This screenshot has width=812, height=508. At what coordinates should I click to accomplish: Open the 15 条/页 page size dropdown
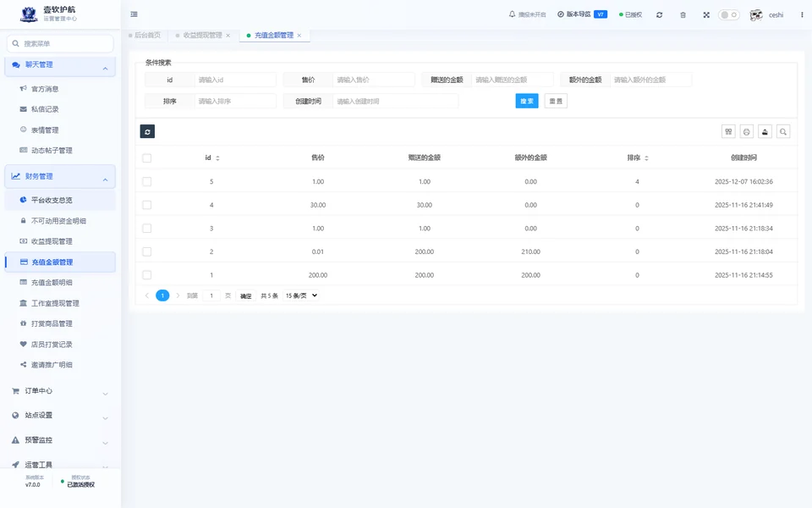pos(301,296)
